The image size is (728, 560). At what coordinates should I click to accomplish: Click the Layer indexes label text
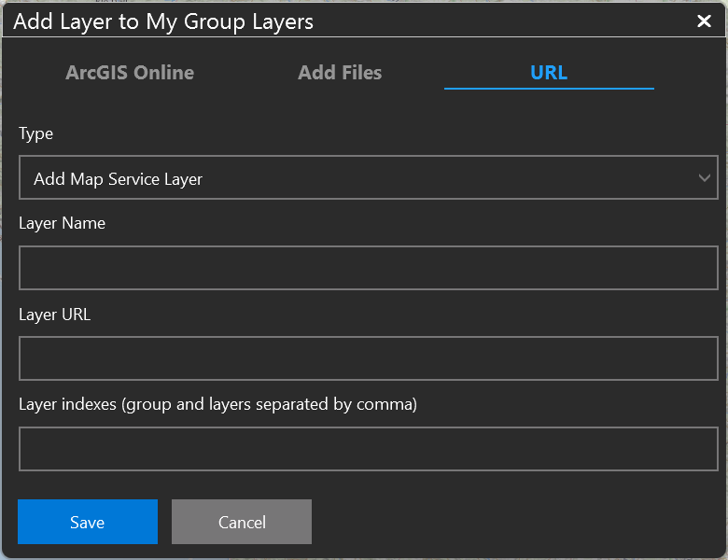pyautogui.click(x=217, y=404)
